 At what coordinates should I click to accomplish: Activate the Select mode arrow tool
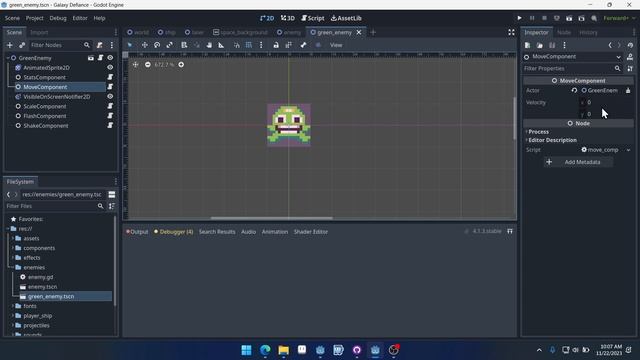click(130, 45)
